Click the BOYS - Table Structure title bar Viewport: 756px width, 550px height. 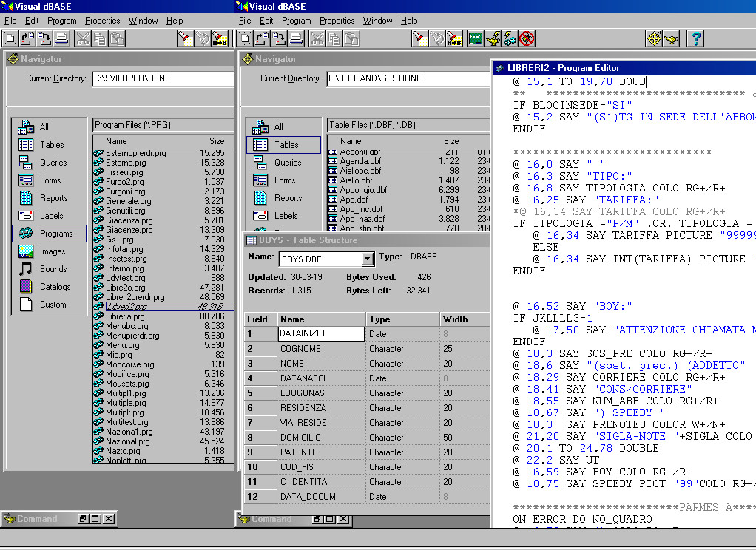pyautogui.click(x=366, y=240)
